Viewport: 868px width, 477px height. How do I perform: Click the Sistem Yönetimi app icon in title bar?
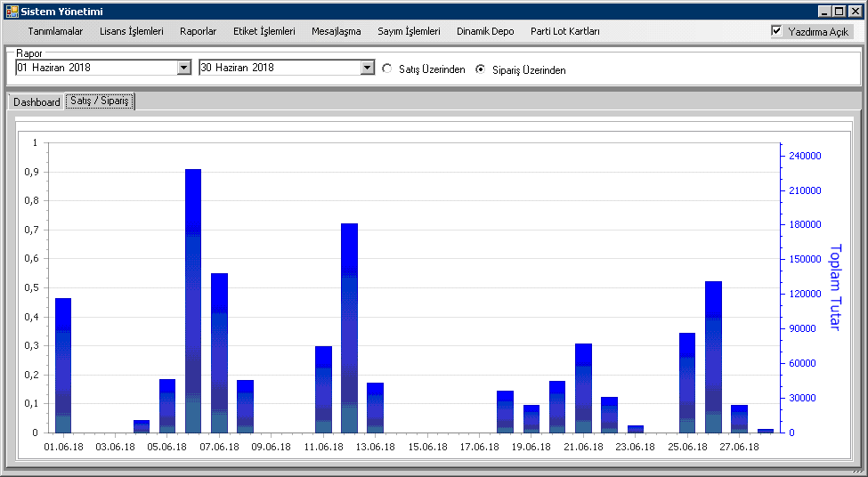point(12,11)
